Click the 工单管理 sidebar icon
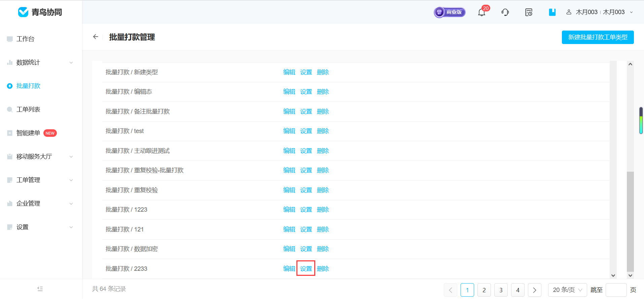The height and width of the screenshot is (299, 644). pos(10,180)
